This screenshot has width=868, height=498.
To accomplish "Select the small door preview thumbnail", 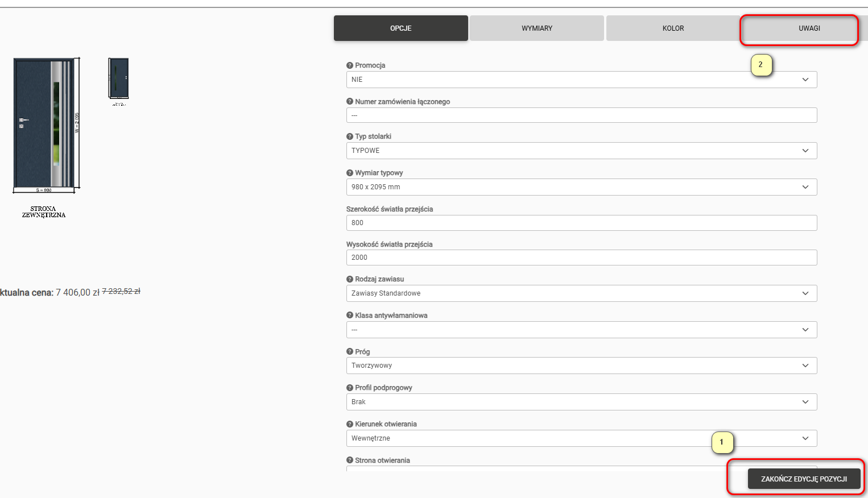I will click(119, 78).
